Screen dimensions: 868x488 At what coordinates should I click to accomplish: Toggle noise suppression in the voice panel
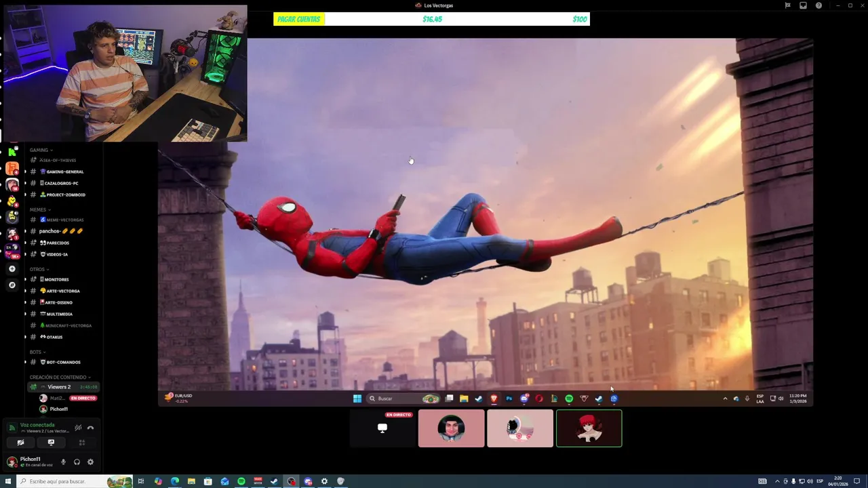point(78,428)
